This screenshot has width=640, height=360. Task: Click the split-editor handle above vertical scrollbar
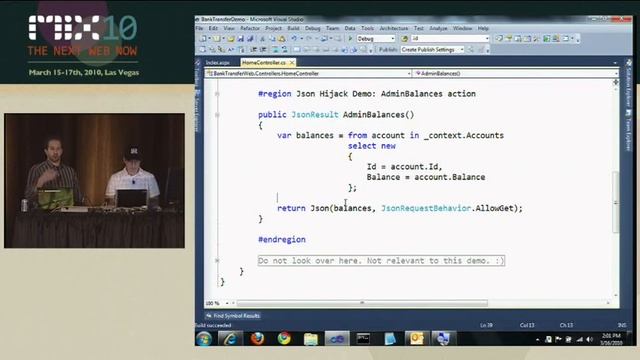coord(616,82)
